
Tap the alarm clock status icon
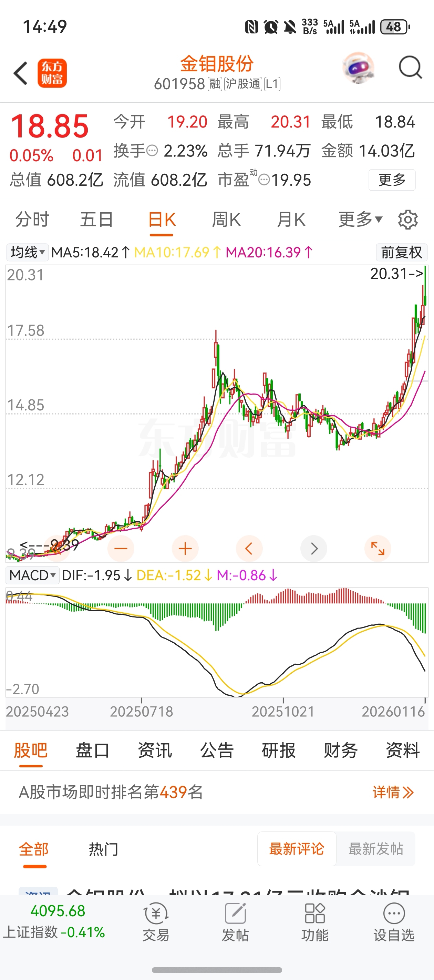point(271,27)
